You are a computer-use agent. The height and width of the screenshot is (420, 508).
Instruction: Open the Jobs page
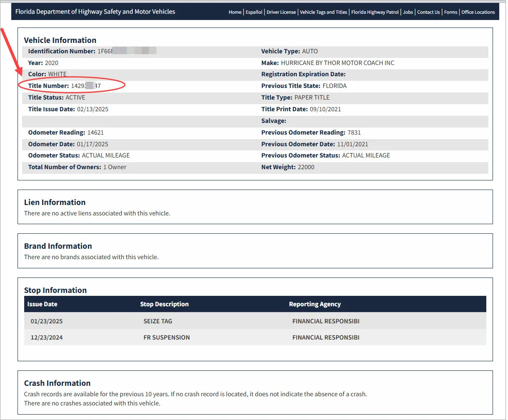408,12
